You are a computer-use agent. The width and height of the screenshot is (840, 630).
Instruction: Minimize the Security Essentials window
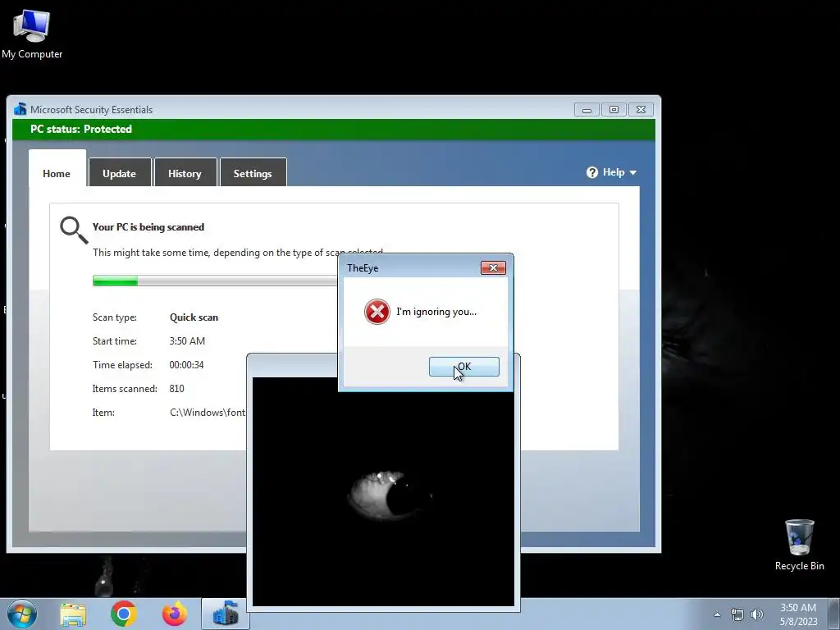pos(587,110)
